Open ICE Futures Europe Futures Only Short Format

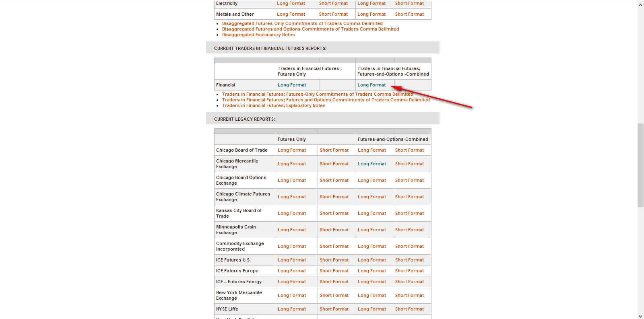[334, 271]
